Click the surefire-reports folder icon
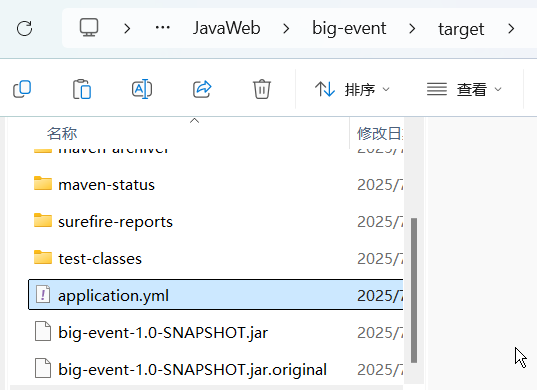The width and height of the screenshot is (537, 390). pyautogui.click(x=43, y=220)
